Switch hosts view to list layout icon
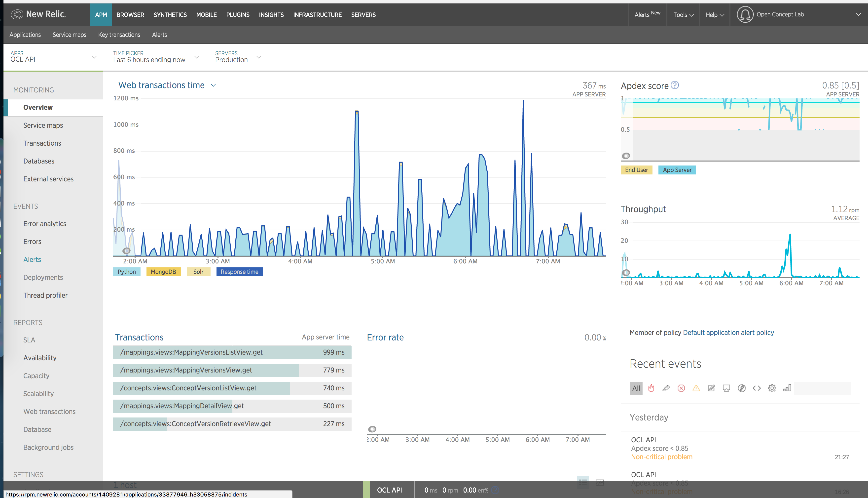The height and width of the screenshot is (498, 868). pyautogui.click(x=583, y=482)
